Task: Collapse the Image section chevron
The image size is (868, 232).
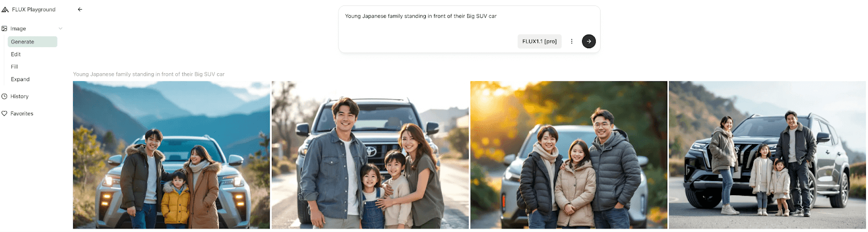Action: pyautogui.click(x=60, y=29)
